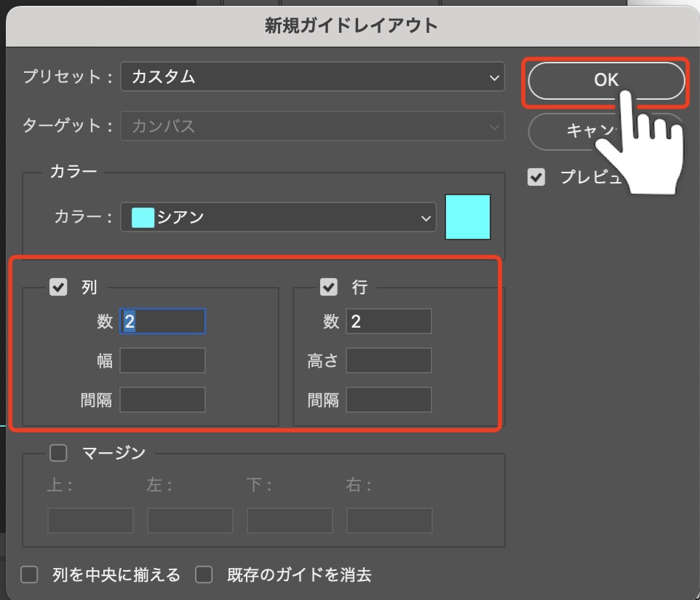
Task: Enable 既存のガイドを消去 checkbox
Action: click(204, 575)
